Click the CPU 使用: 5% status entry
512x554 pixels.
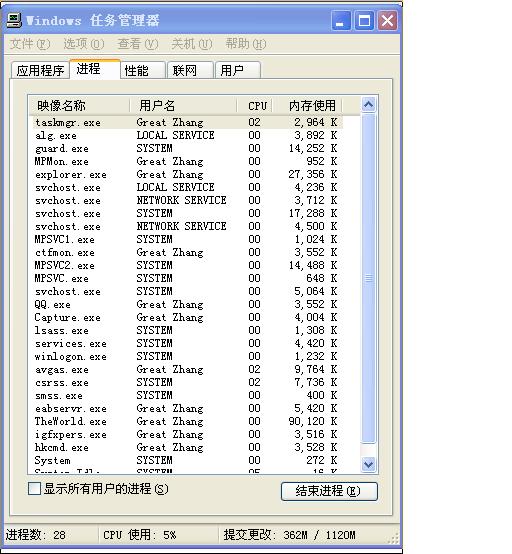pyautogui.click(x=140, y=535)
